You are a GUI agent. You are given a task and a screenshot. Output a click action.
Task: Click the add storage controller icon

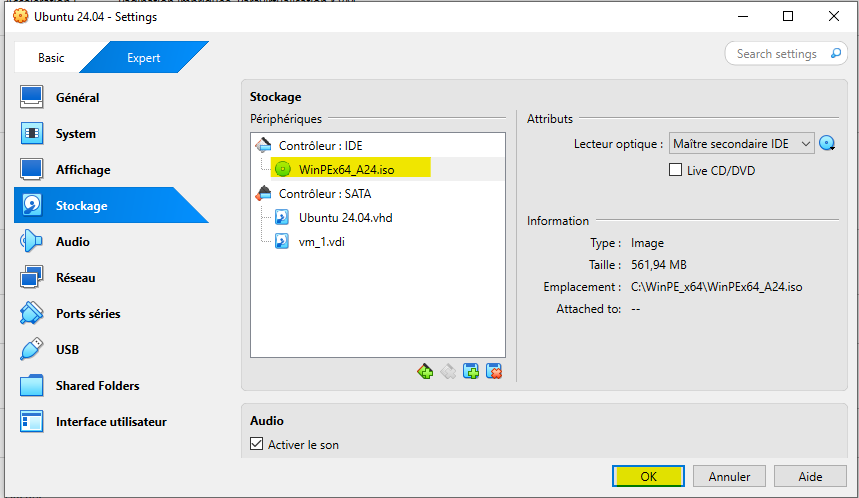425,372
